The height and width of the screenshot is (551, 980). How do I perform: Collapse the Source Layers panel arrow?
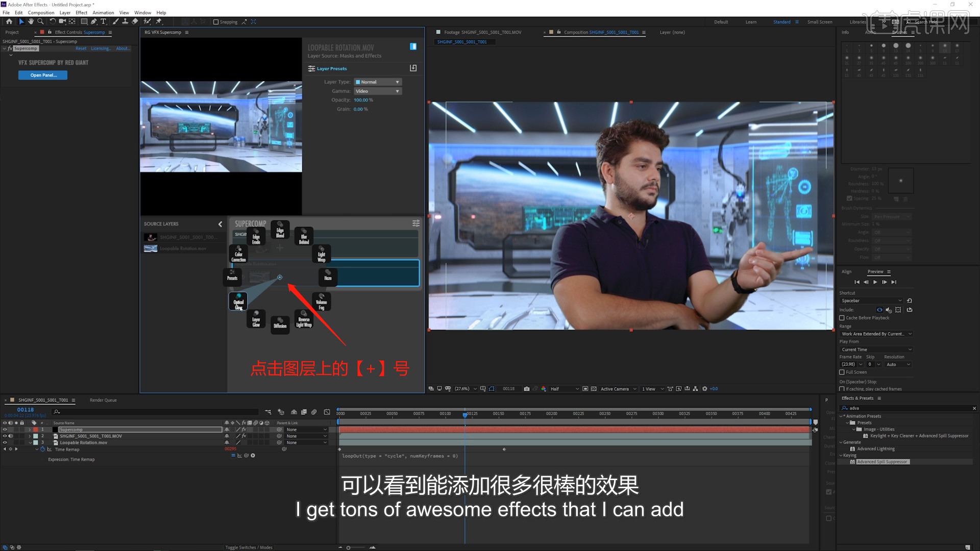click(x=220, y=224)
